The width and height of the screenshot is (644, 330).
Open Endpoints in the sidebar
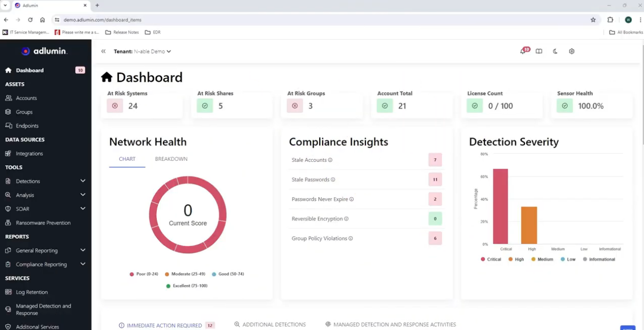click(27, 126)
